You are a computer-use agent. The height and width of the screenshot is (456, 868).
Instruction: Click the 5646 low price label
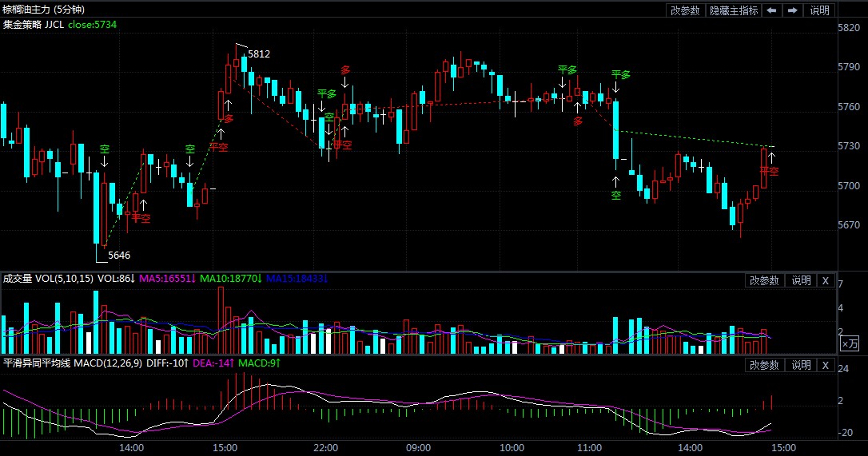(119, 255)
